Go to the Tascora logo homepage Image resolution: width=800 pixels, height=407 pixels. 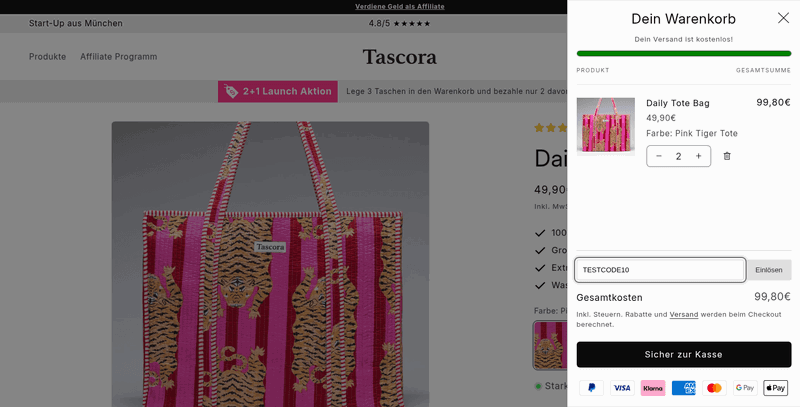399,57
